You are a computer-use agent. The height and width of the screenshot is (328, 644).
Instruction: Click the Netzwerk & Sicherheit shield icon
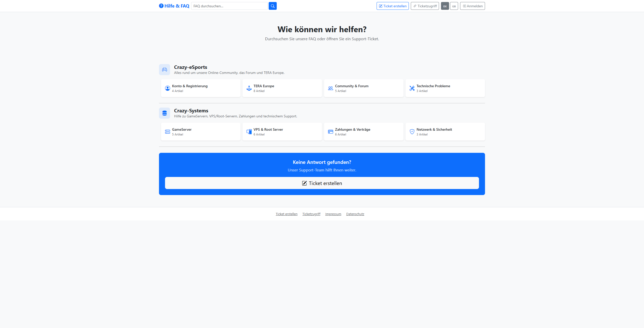[412, 132]
